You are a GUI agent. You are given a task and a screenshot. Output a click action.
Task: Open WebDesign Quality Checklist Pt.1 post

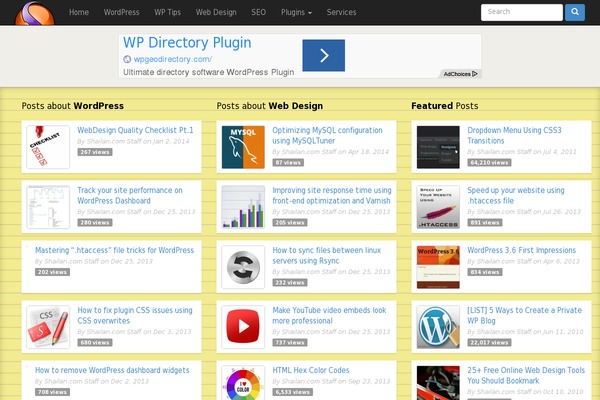pos(135,130)
